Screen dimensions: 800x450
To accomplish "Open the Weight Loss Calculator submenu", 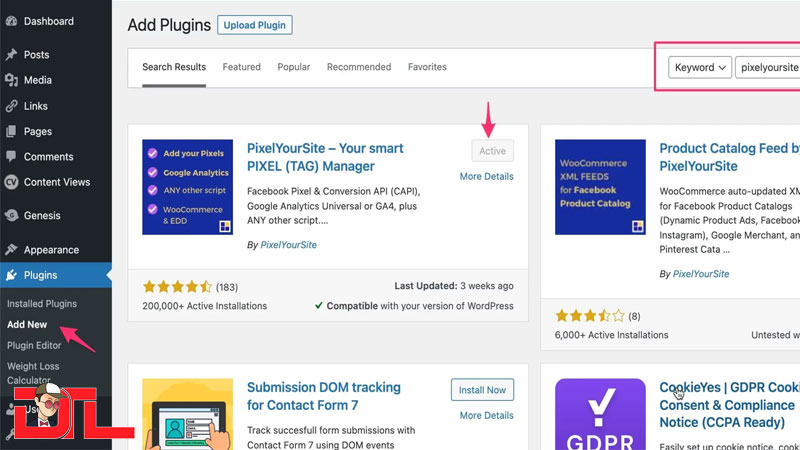I will (x=33, y=373).
